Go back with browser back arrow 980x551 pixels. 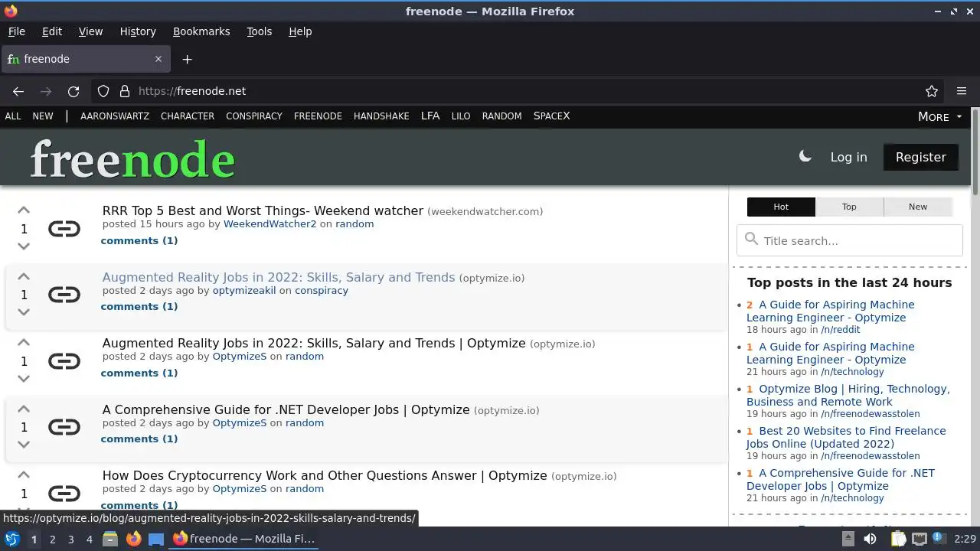(18, 91)
